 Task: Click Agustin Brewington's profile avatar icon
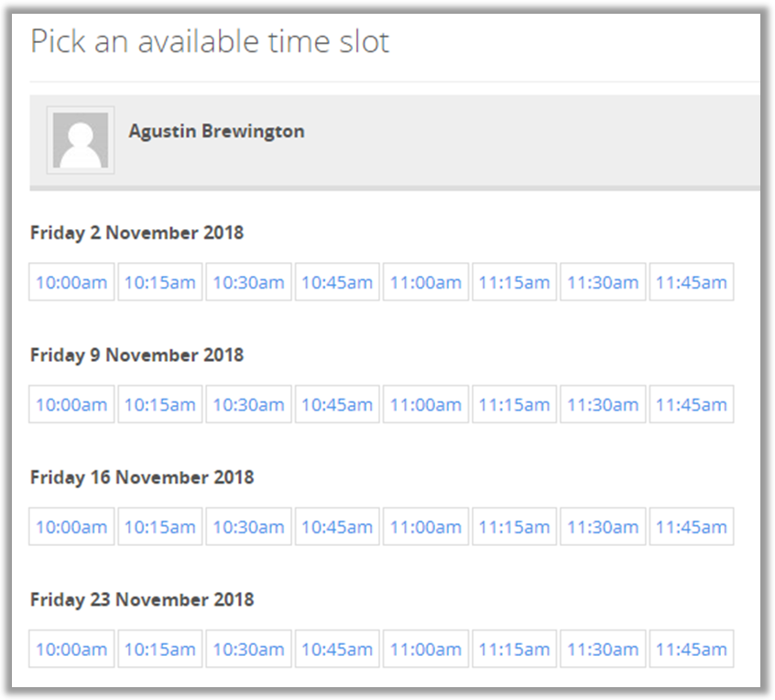pos(81,139)
